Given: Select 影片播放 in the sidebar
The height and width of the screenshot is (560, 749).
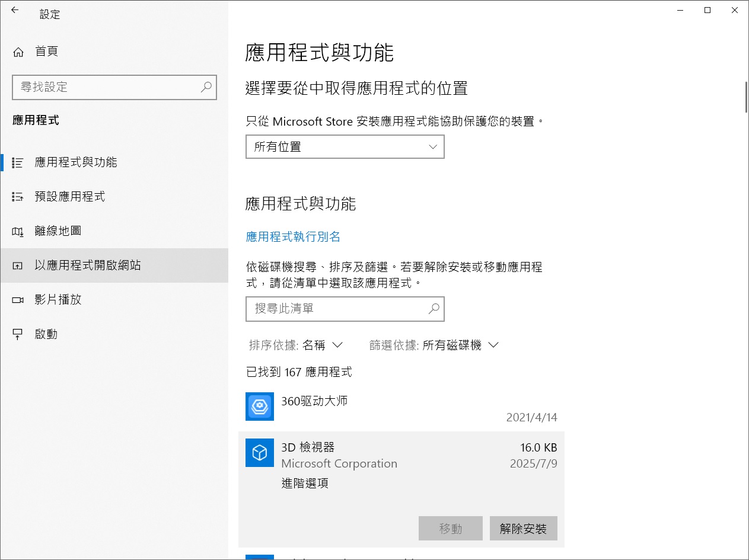Looking at the screenshot, I should click(x=114, y=300).
